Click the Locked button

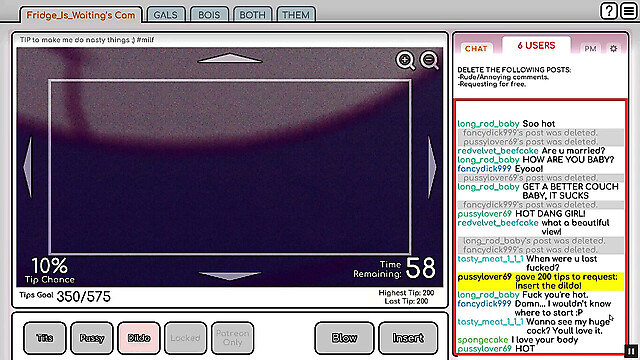(x=185, y=338)
